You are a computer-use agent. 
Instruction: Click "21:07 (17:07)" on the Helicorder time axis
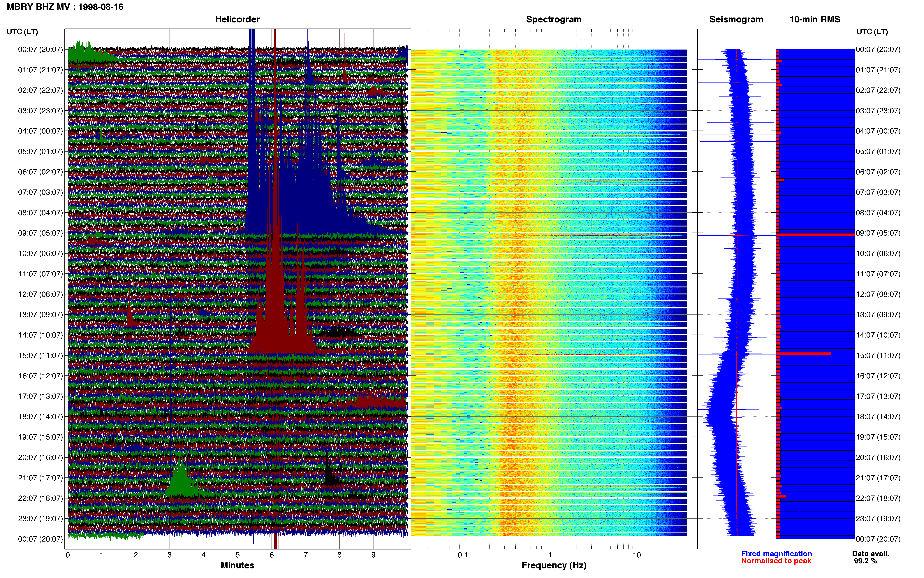pos(40,478)
